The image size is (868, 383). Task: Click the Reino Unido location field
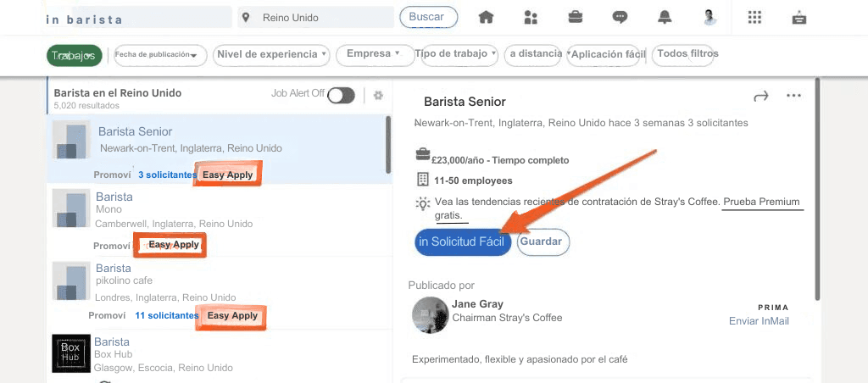314,18
